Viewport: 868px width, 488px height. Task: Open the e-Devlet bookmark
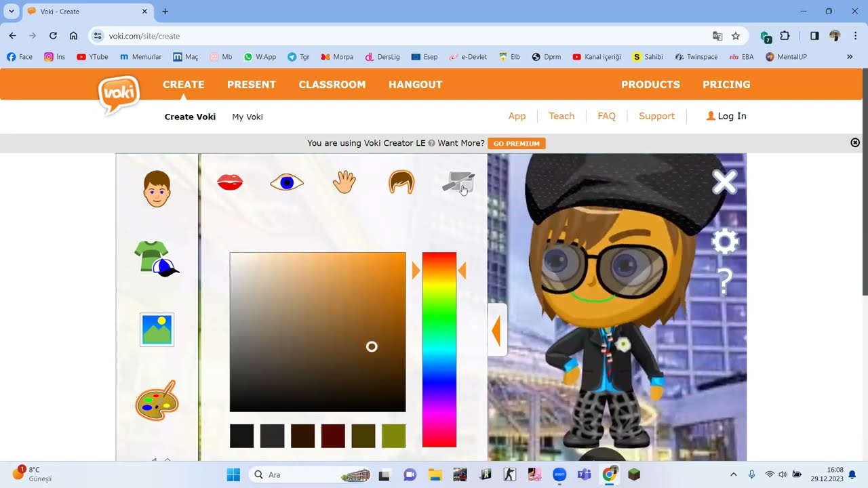(x=468, y=57)
